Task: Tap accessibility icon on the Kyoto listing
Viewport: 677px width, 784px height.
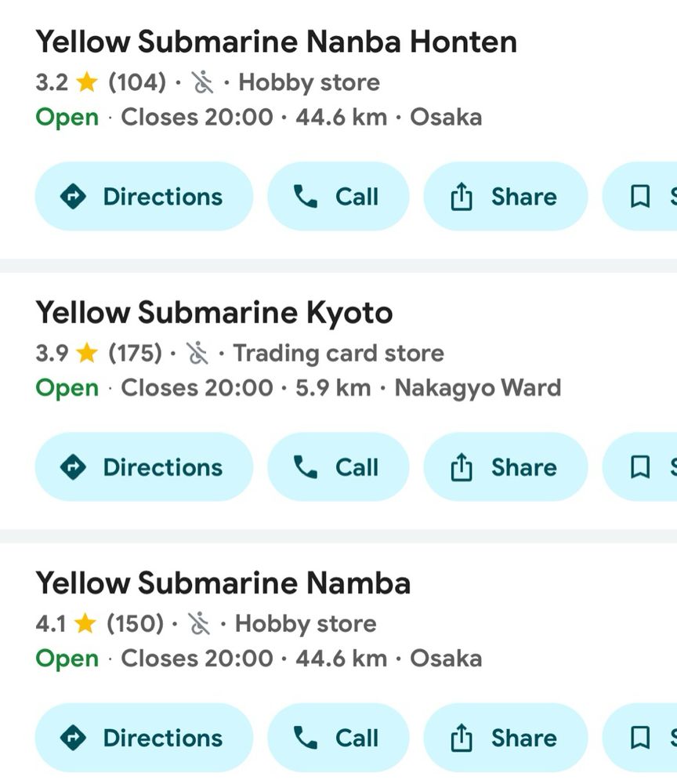Action: tap(197, 354)
